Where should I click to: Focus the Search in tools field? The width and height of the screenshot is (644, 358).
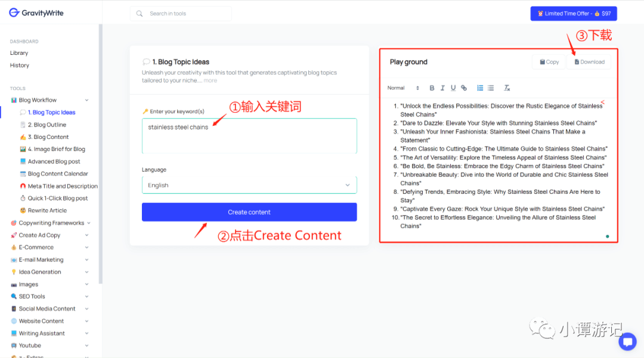click(181, 14)
